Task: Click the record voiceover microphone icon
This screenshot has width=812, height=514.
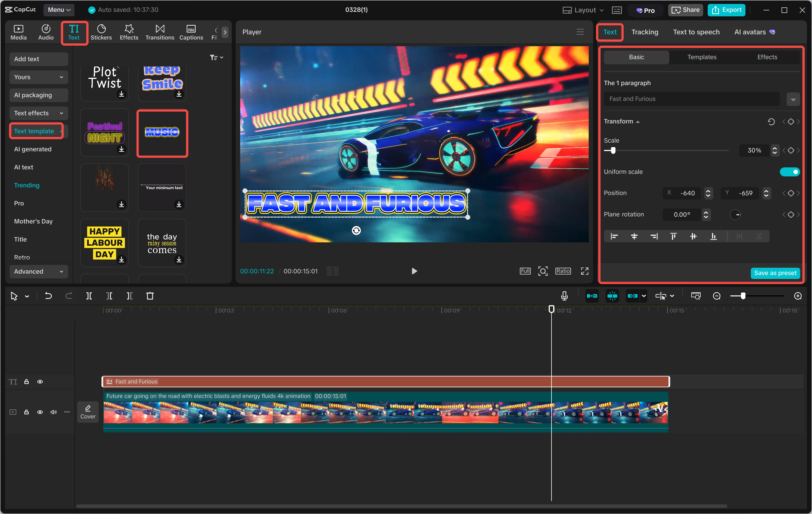Action: 564,296
